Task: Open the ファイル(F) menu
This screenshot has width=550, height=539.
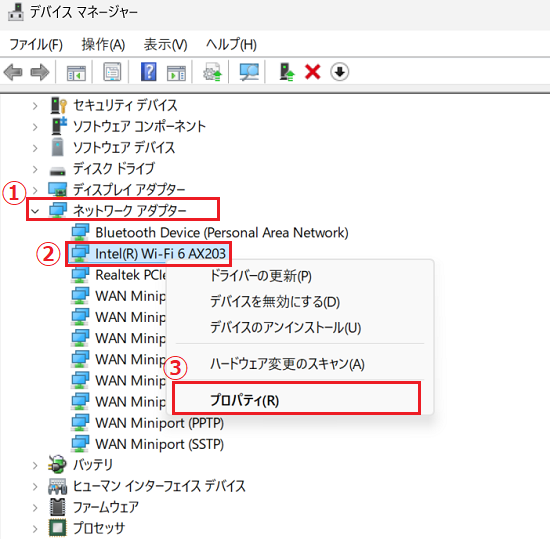Action: [36, 45]
